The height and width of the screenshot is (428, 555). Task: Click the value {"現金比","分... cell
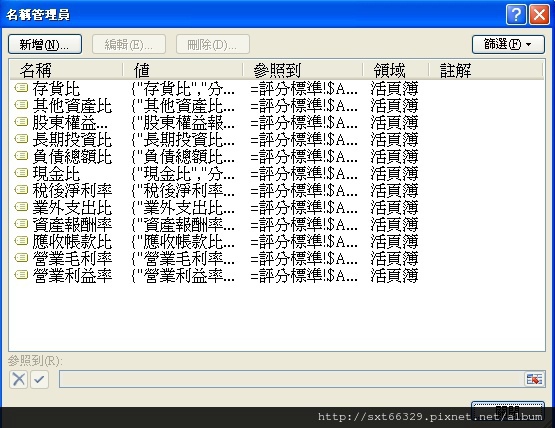[x=183, y=173]
